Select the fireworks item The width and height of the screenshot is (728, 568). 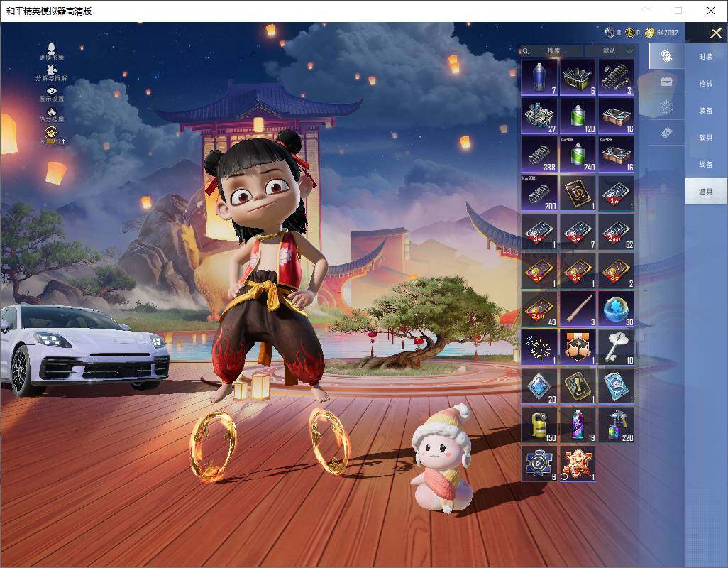click(x=539, y=347)
